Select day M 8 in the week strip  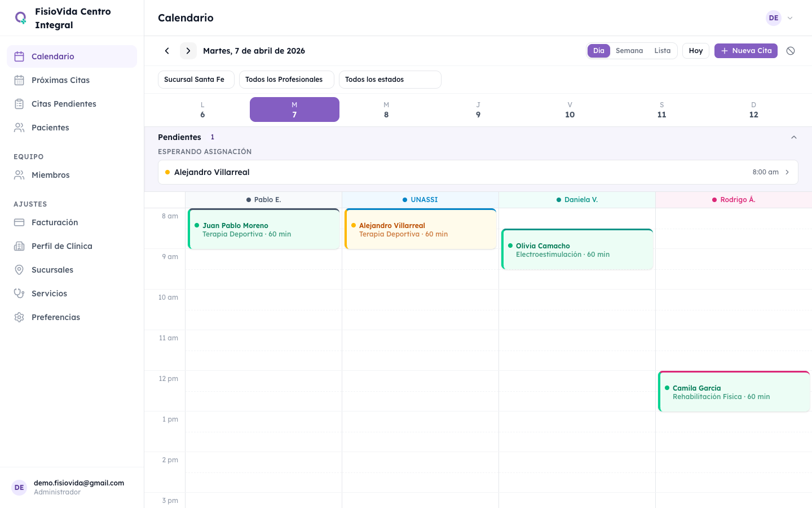[x=386, y=110]
